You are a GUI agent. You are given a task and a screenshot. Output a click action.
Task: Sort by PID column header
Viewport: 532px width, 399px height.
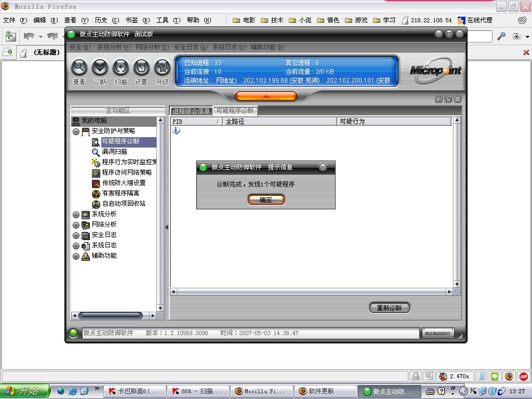(x=196, y=122)
